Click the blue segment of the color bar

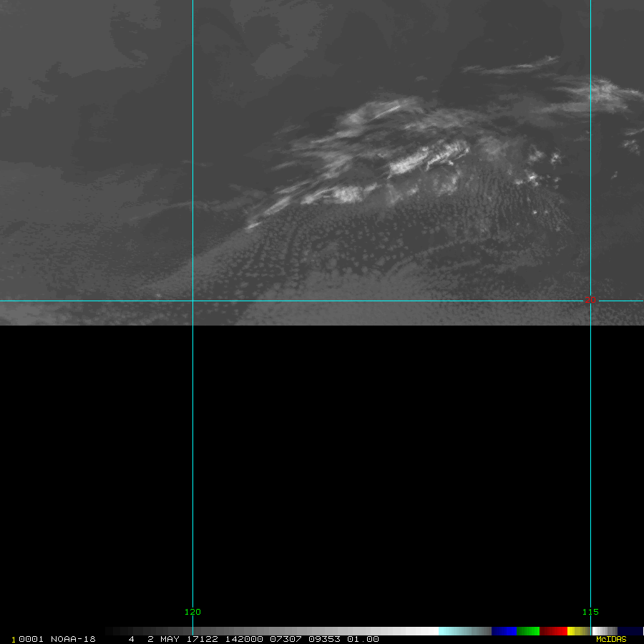point(504,631)
